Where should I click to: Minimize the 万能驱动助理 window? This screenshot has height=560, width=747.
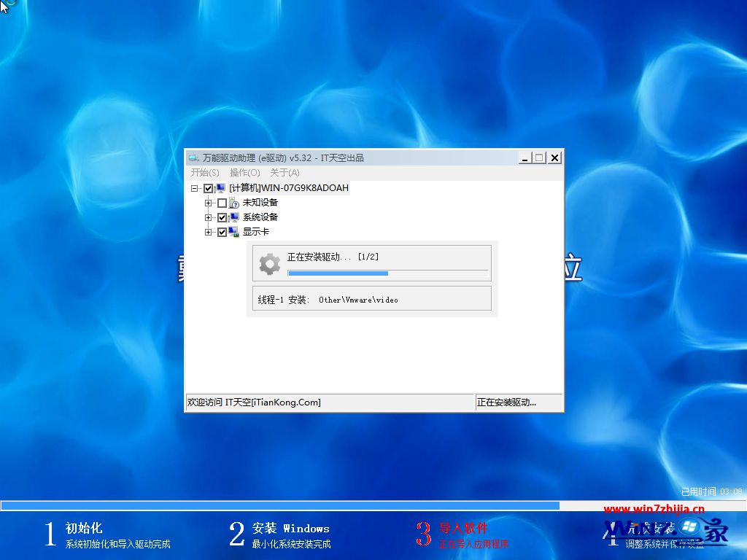click(525, 157)
